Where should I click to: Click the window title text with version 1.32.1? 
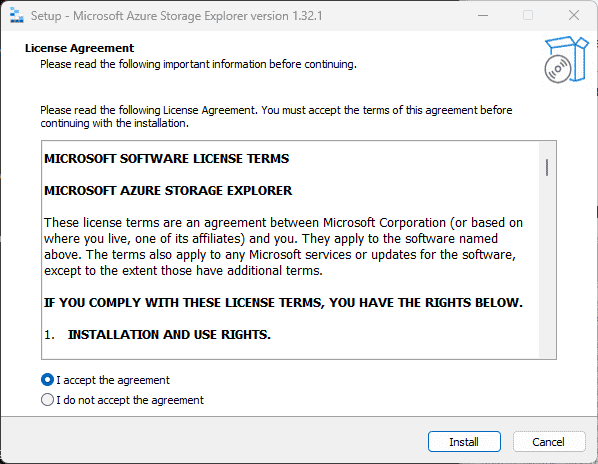pyautogui.click(x=177, y=16)
